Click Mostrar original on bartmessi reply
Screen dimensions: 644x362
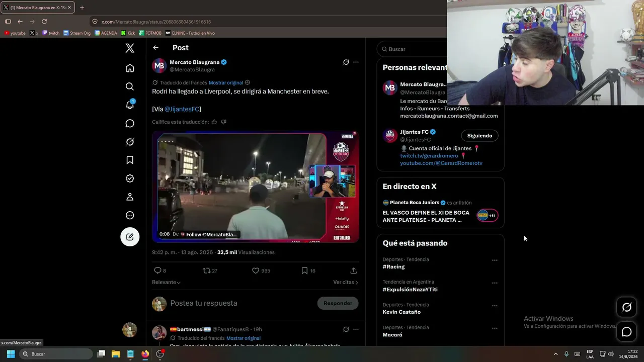pos(244,338)
